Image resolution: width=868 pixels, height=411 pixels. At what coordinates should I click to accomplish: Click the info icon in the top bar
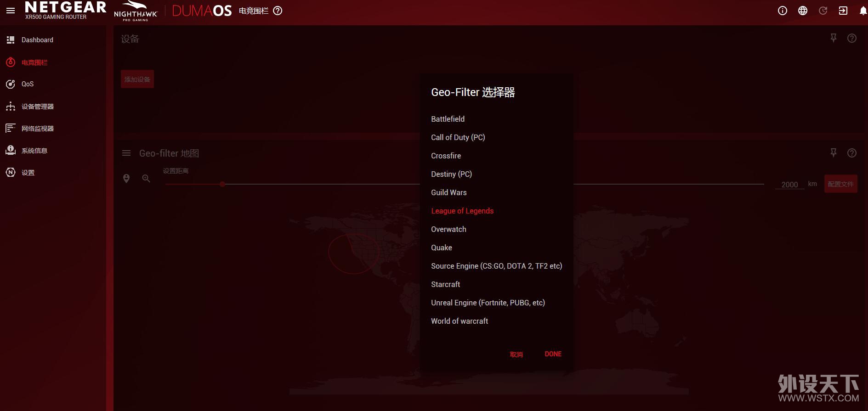click(783, 11)
